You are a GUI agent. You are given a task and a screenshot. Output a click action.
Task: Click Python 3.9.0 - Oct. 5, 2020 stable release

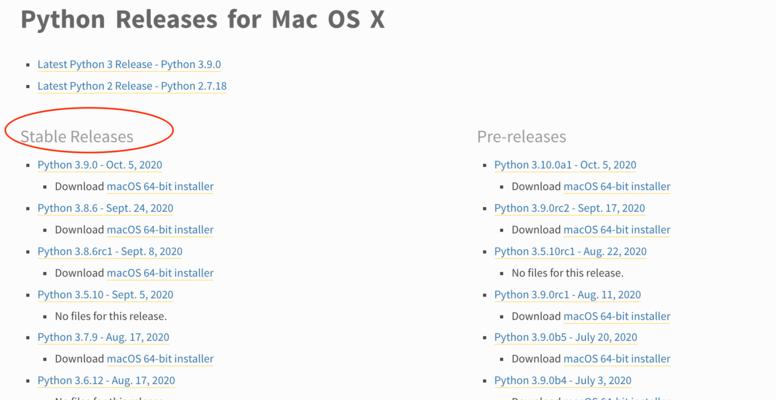[x=100, y=165]
